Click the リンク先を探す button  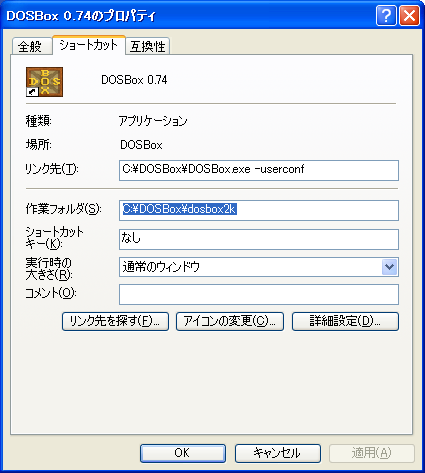(115, 321)
